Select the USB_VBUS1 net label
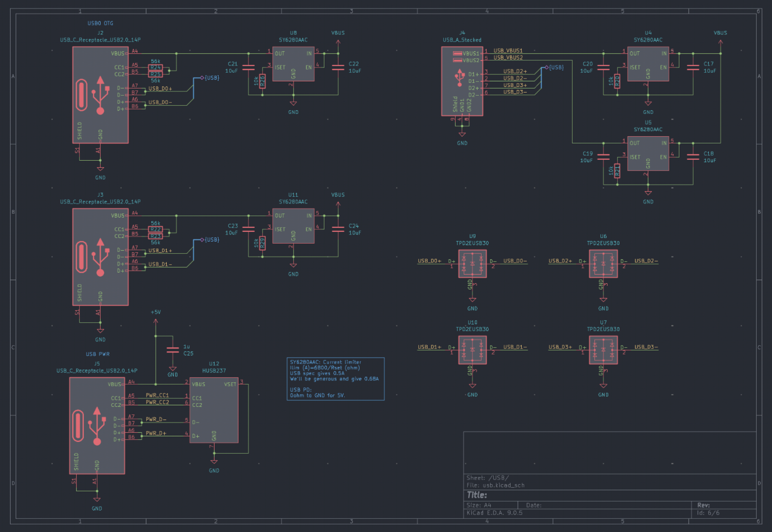Viewport: 772px width, 532px height. [x=508, y=50]
